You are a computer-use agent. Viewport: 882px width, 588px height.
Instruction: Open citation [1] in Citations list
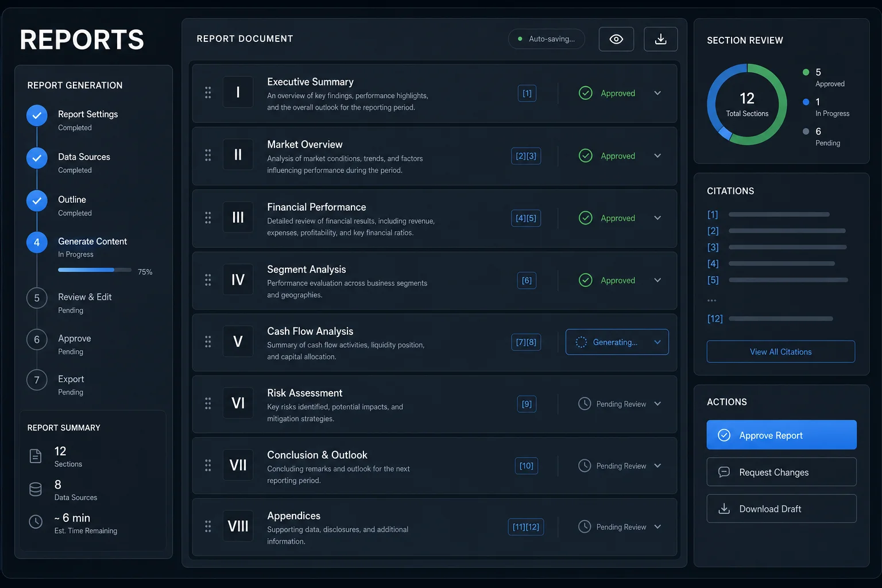pyautogui.click(x=713, y=215)
